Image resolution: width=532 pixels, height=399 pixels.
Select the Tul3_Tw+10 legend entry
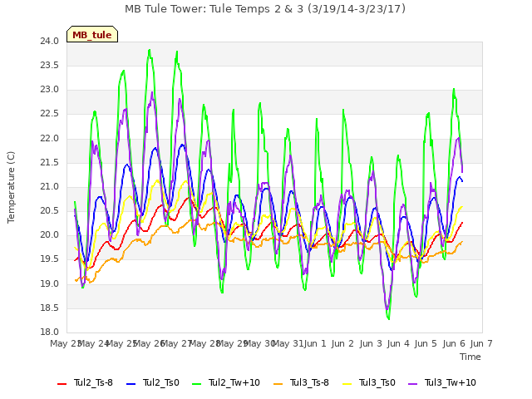442,382
